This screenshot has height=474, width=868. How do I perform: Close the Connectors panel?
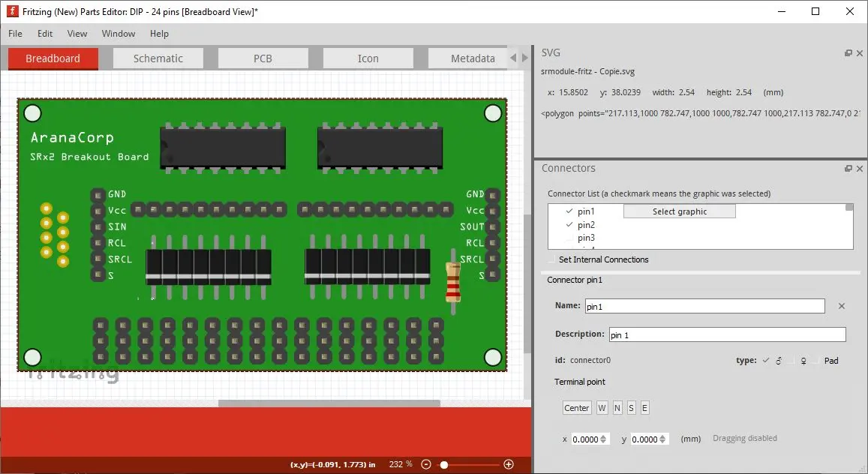pyautogui.click(x=860, y=169)
